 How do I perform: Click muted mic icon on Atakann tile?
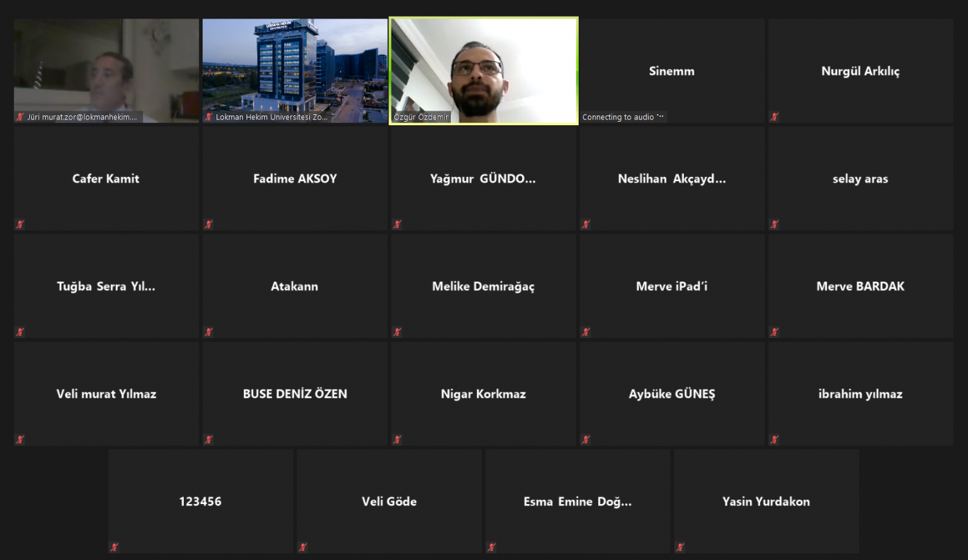click(x=209, y=332)
